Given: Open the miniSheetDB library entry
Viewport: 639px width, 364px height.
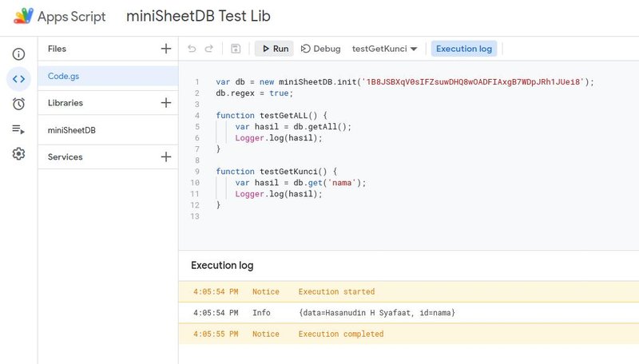Looking at the screenshot, I should (72, 130).
